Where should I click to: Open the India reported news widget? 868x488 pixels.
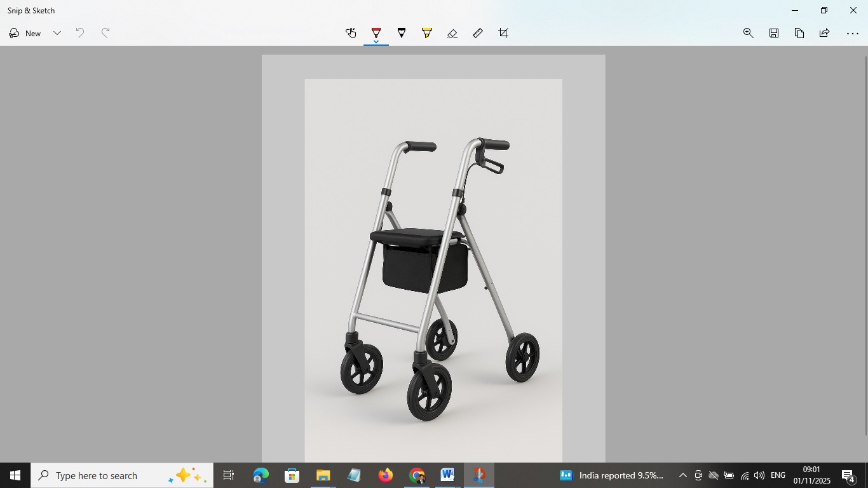[x=611, y=475]
